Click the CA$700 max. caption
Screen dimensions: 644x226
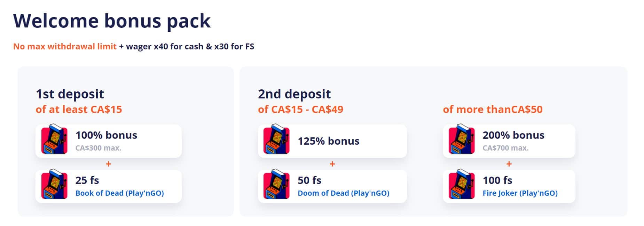point(505,148)
